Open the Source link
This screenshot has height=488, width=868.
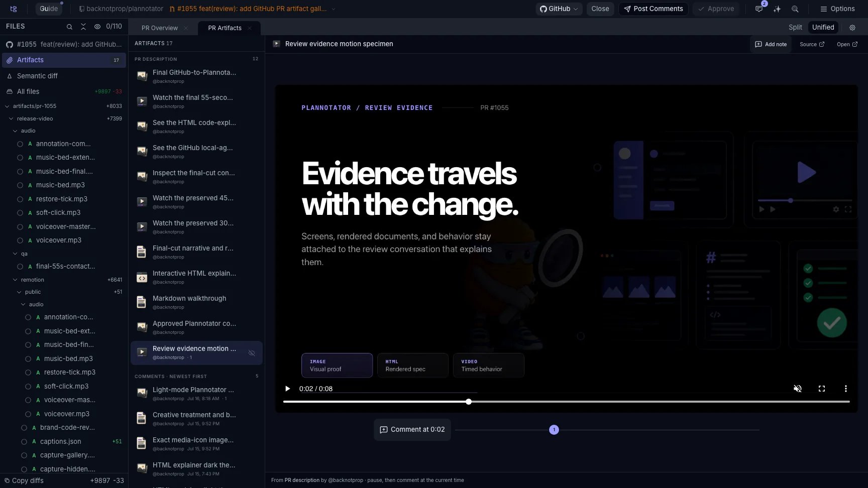(812, 44)
